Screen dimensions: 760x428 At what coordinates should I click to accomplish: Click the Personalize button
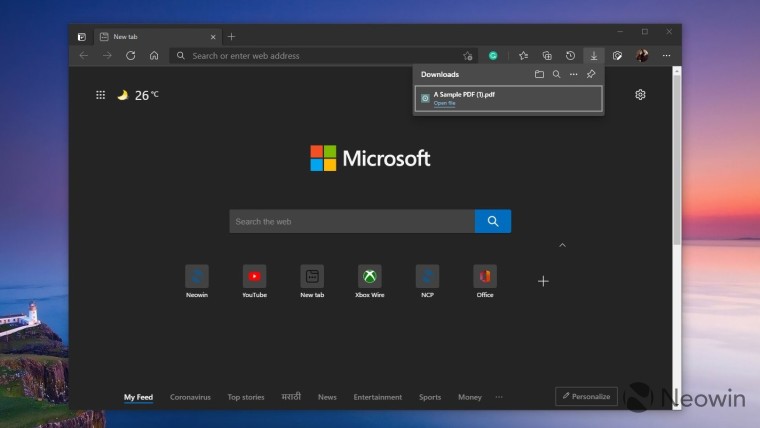586,396
